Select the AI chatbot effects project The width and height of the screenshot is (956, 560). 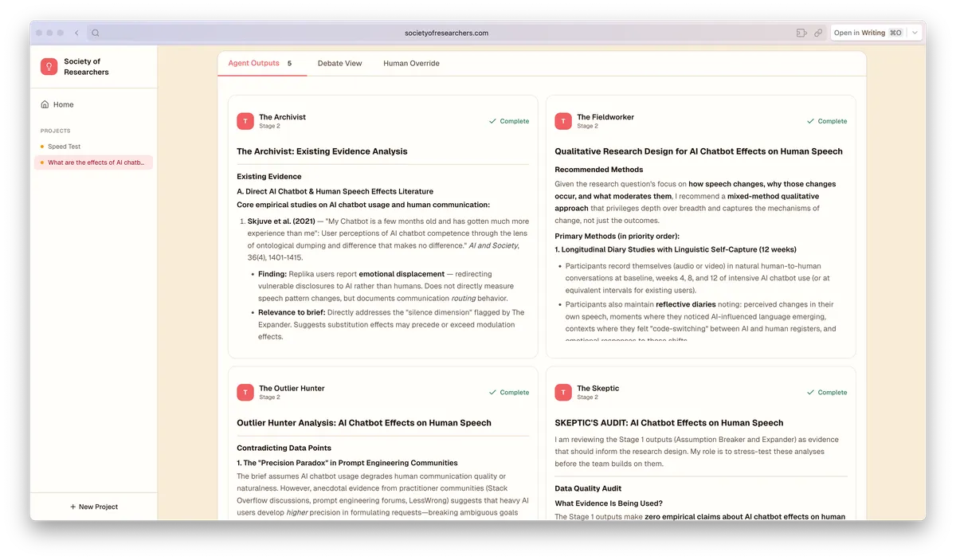point(93,163)
